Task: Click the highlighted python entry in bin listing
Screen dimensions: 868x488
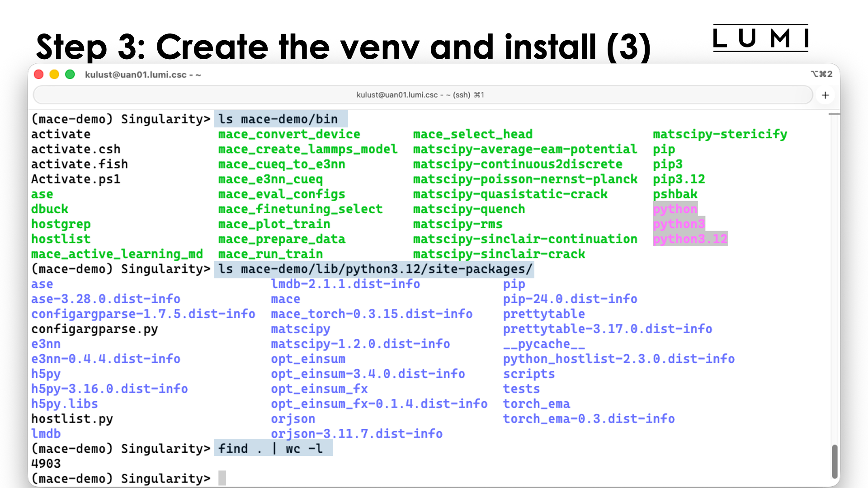Action: [x=675, y=209]
